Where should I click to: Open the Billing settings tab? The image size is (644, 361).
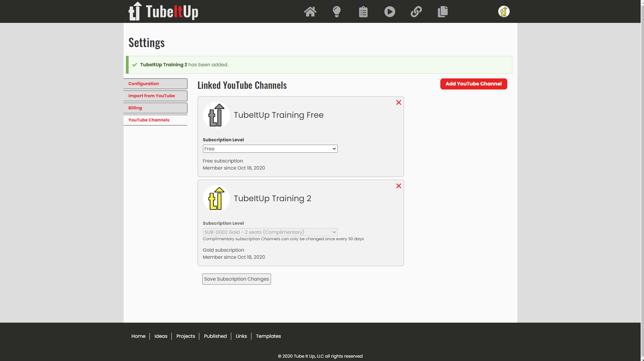coord(156,108)
